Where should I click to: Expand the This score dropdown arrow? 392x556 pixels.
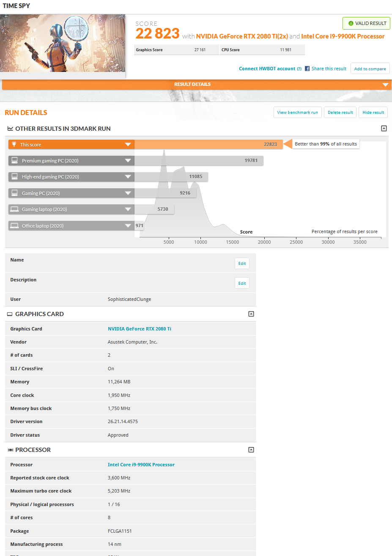pos(128,145)
